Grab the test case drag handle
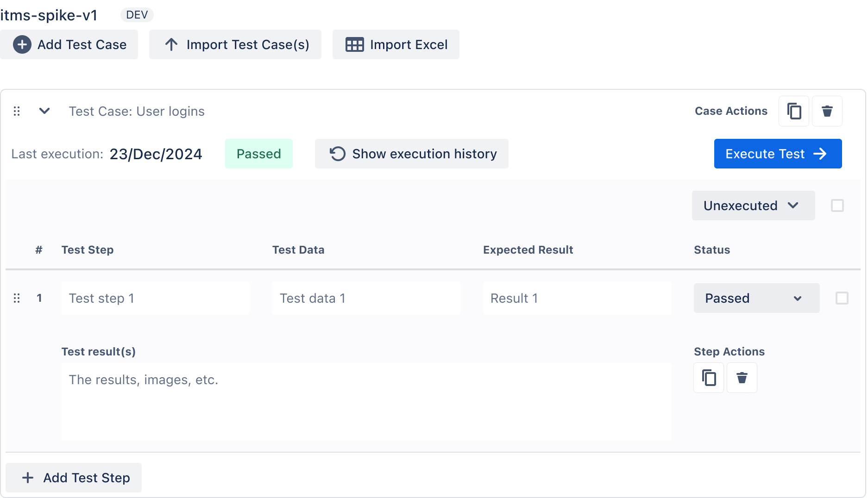 [17, 111]
